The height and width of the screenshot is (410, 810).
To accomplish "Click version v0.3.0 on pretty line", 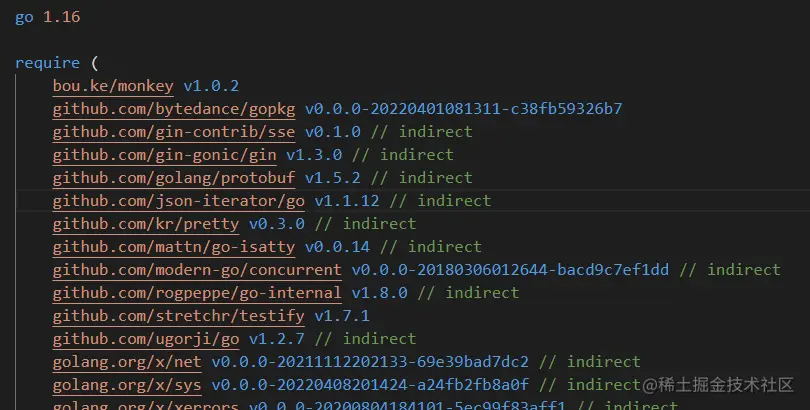I will (277, 224).
